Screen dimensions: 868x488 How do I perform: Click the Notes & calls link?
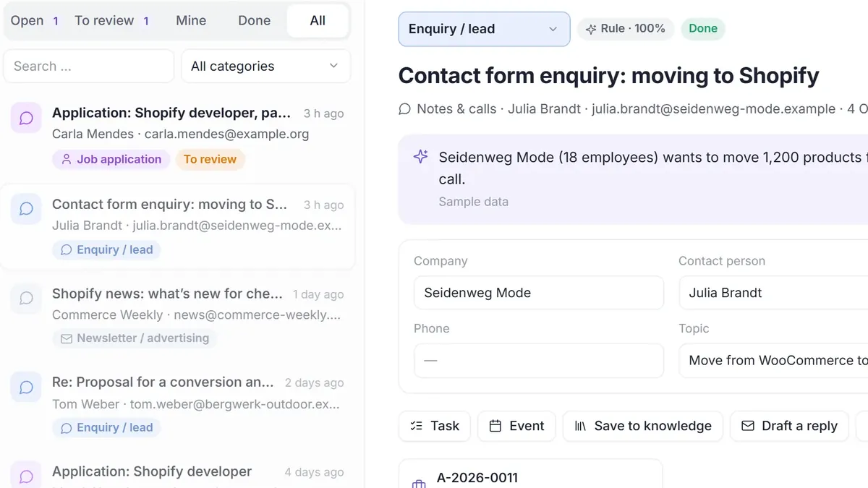456,109
